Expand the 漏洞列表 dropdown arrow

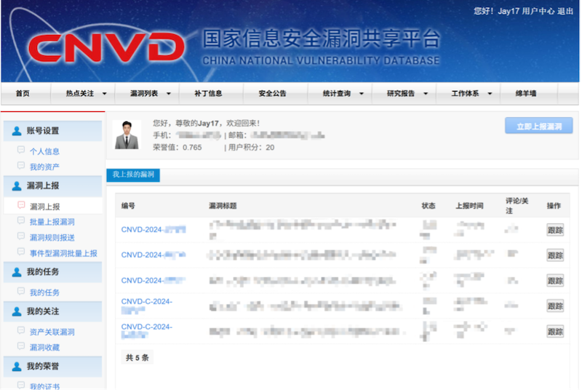click(x=169, y=94)
